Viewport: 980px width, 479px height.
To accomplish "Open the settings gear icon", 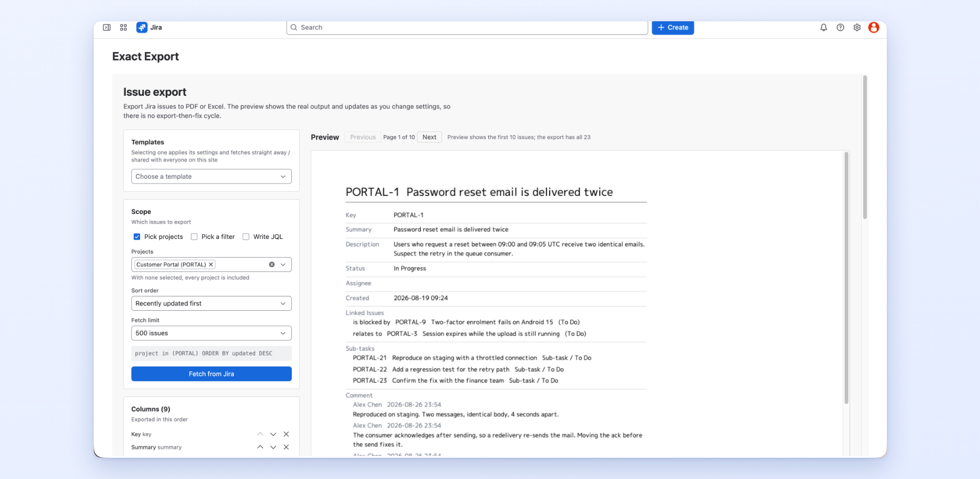I will [857, 28].
